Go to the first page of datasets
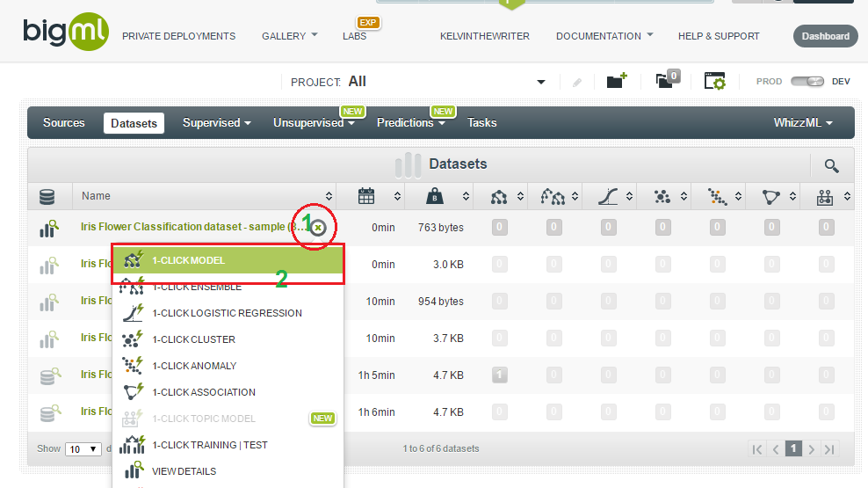868x488 pixels. click(757, 449)
